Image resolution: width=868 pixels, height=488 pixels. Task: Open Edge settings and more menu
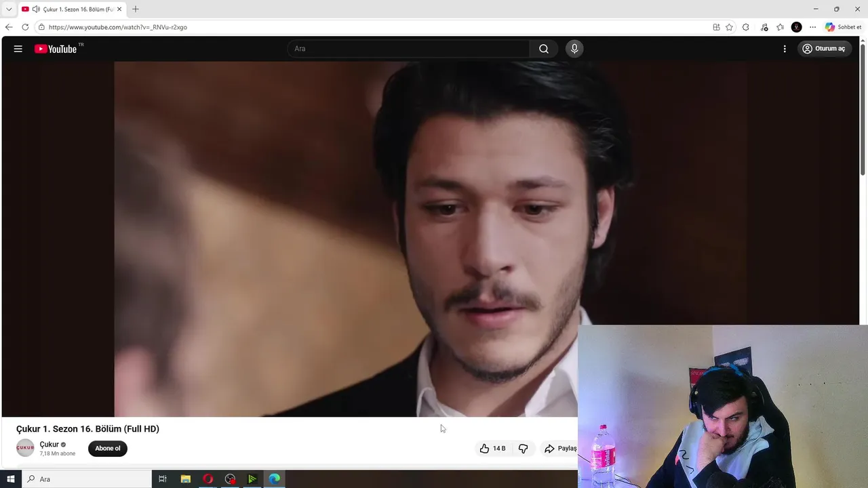[812, 27]
